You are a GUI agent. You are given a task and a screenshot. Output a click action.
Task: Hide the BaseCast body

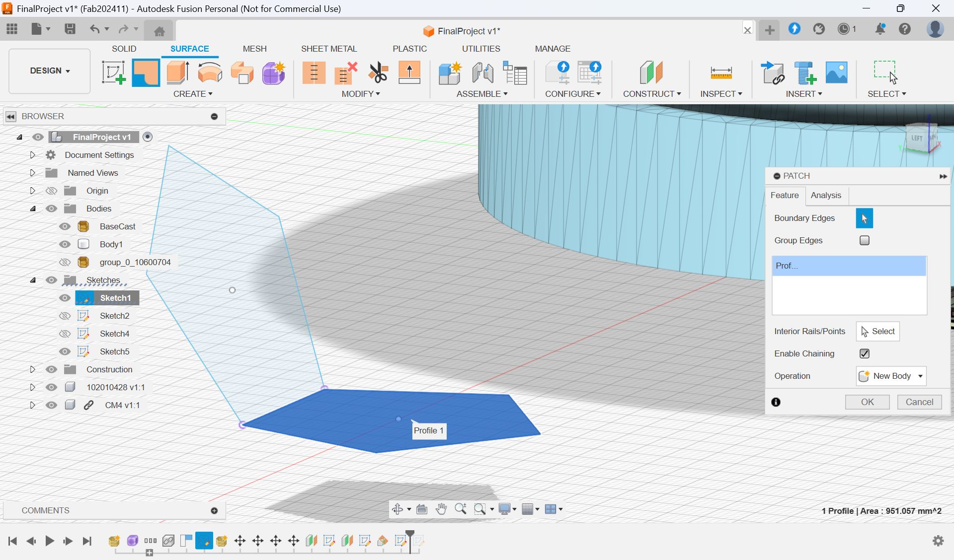click(65, 226)
